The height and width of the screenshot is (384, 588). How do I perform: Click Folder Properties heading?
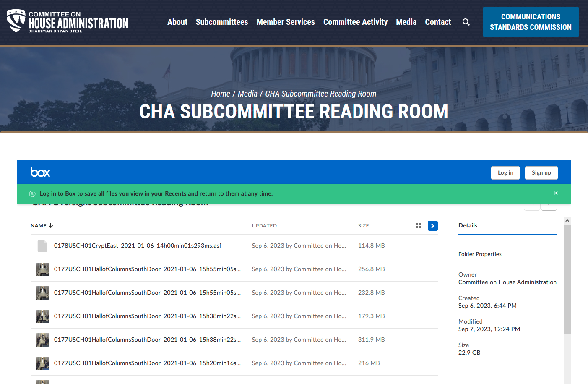(x=480, y=254)
